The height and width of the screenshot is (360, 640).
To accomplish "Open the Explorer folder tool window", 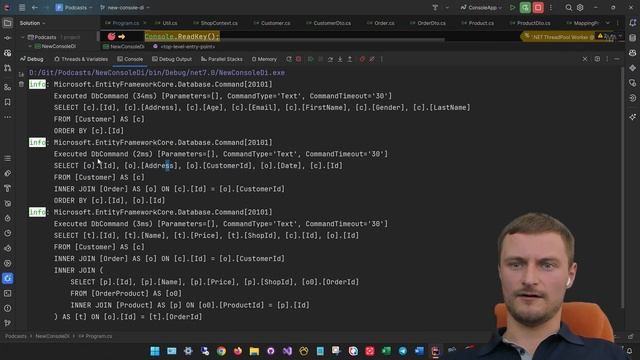I will point(7,23).
